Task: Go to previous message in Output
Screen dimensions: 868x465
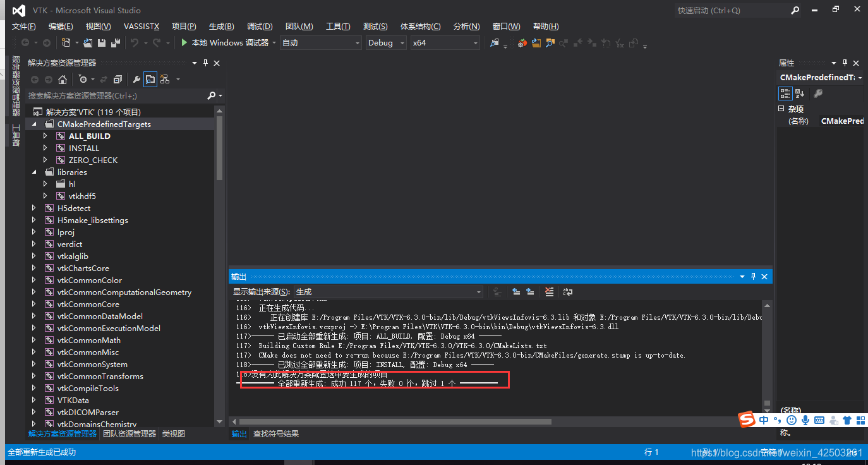Action: point(516,292)
